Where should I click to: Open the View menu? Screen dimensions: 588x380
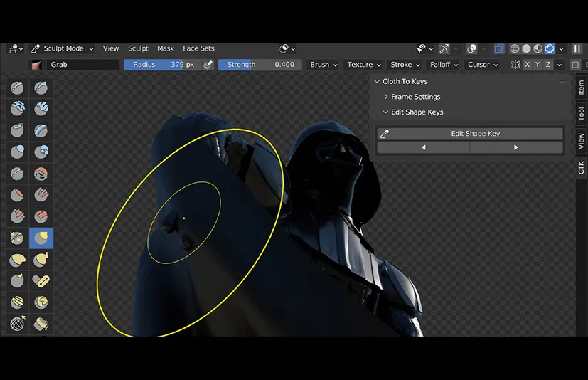111,48
